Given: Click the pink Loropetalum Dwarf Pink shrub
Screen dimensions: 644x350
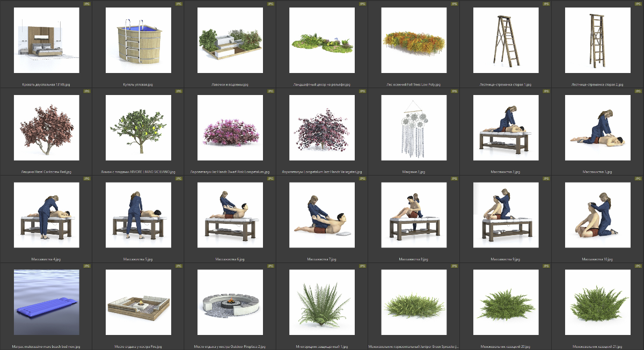Looking at the screenshot, I should click(230, 128).
